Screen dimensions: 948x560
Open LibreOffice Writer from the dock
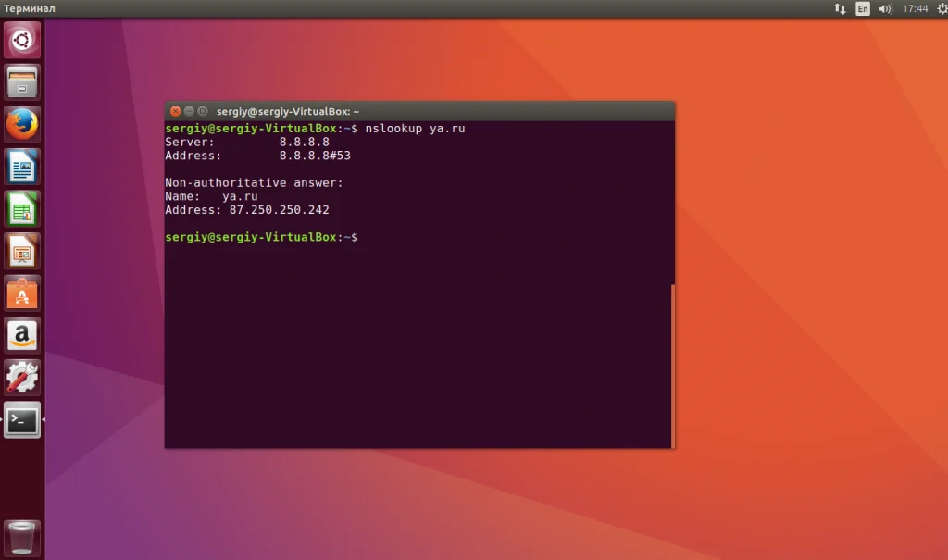(22, 167)
